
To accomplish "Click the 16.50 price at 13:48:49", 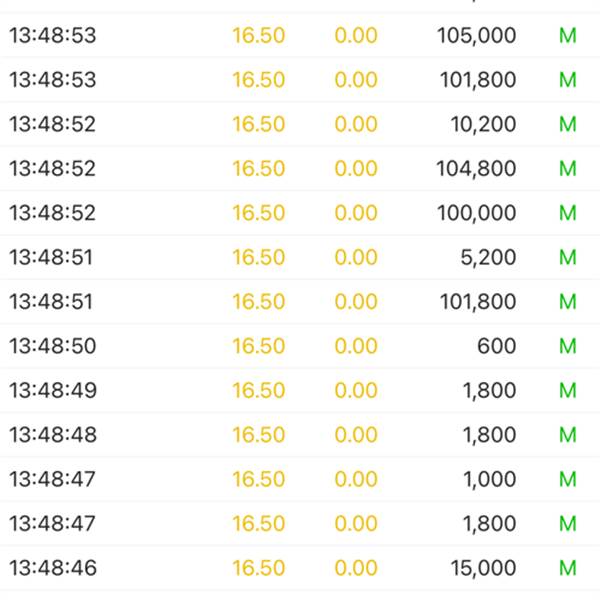I will (x=259, y=390).
